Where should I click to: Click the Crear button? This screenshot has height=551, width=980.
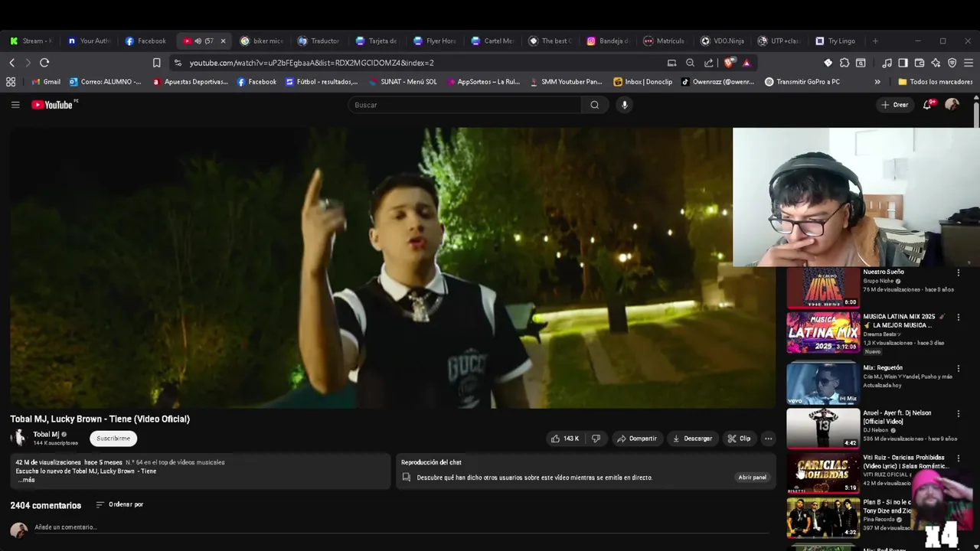[895, 105]
